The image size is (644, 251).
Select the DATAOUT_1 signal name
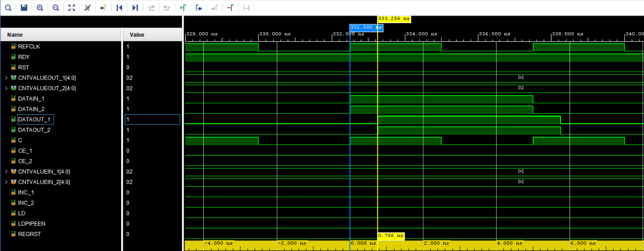click(x=34, y=119)
